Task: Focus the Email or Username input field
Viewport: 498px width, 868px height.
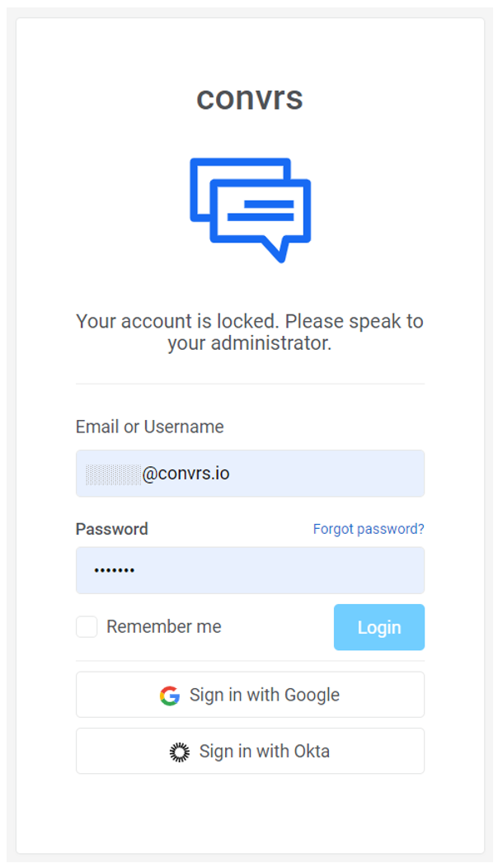Action: (x=250, y=474)
